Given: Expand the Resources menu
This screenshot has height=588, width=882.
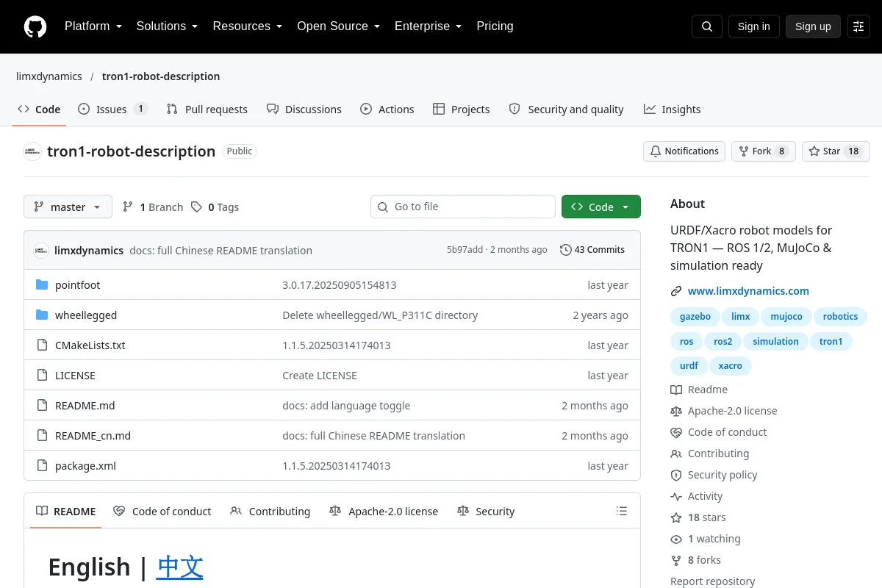Looking at the screenshot, I should [248, 26].
